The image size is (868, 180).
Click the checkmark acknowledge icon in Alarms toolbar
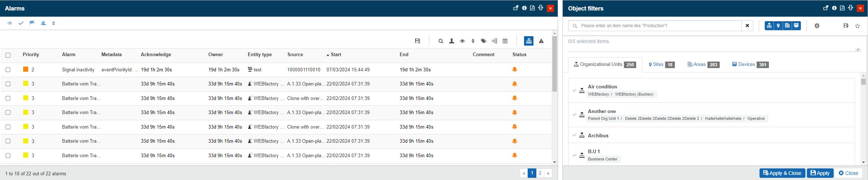click(x=21, y=23)
